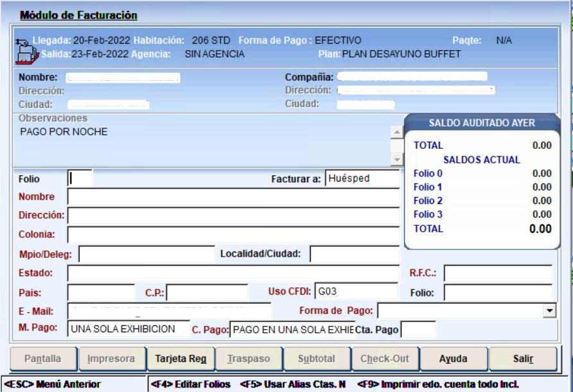Click the EFECTIVO payment value
573x392 pixels.
pyautogui.click(x=338, y=40)
